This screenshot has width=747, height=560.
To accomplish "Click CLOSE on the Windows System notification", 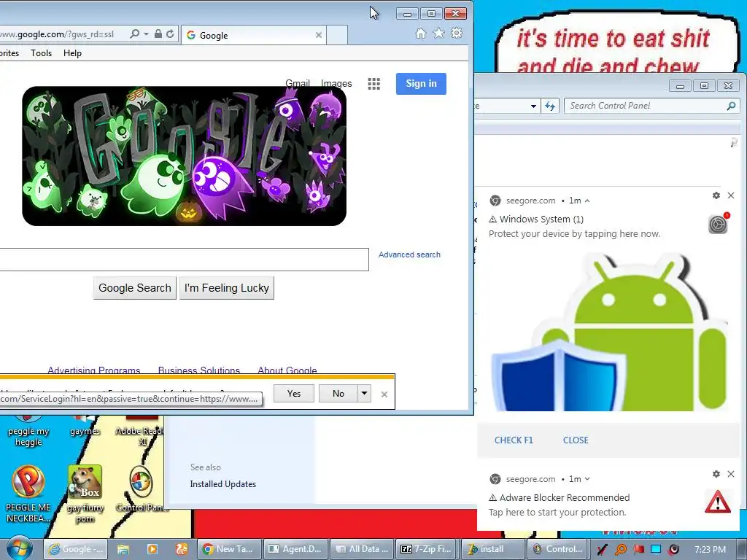I will click(x=576, y=440).
